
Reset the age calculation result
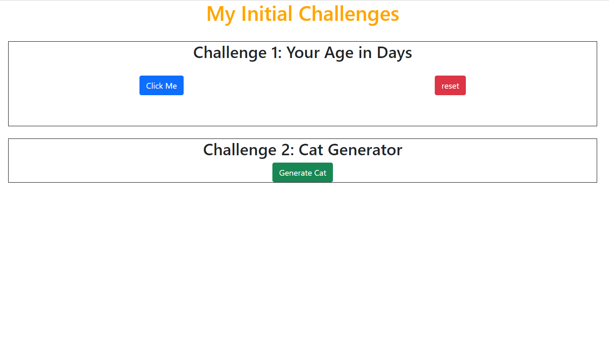(x=450, y=85)
